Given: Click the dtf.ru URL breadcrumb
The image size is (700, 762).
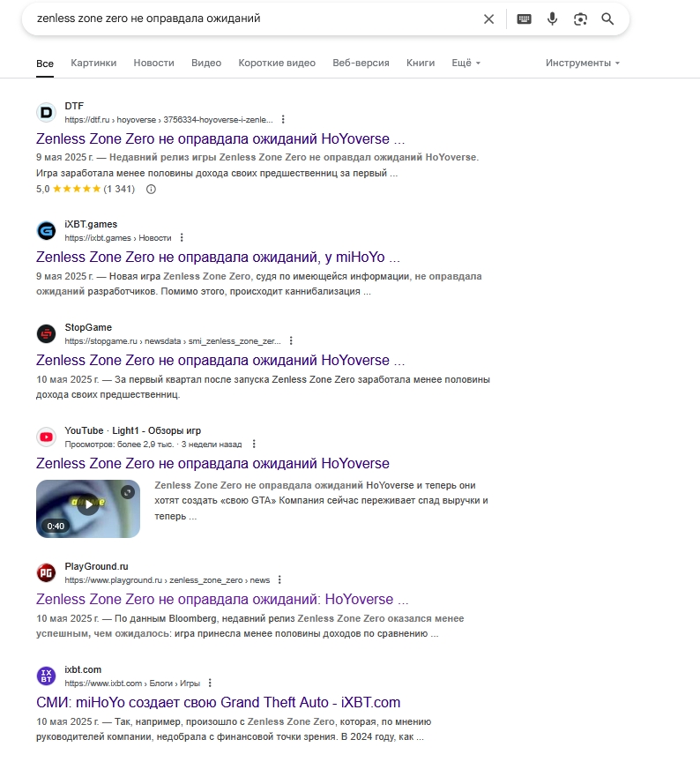Looking at the screenshot, I should [x=168, y=120].
